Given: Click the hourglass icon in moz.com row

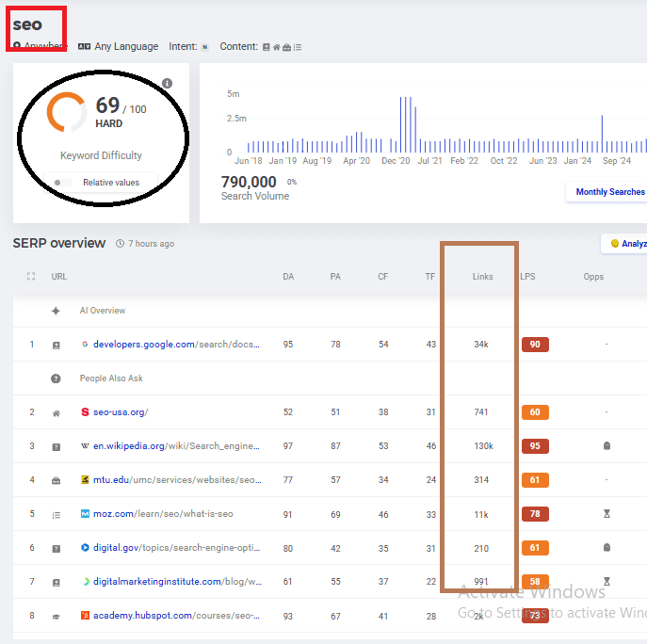Looking at the screenshot, I should tap(607, 514).
